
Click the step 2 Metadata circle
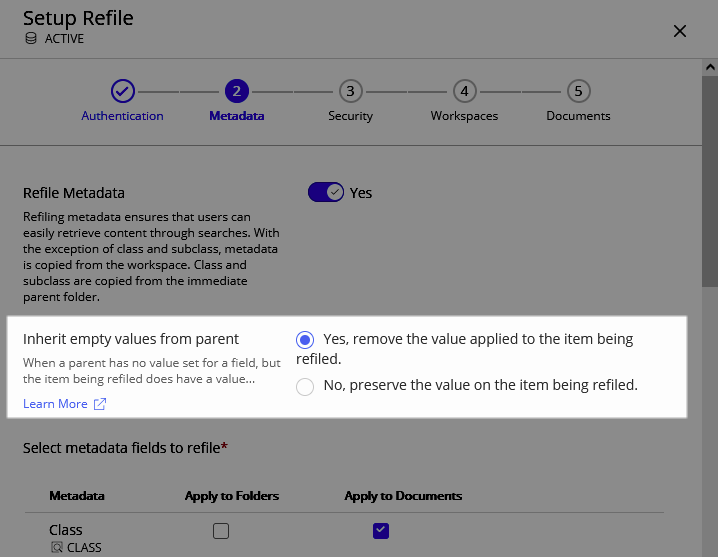click(236, 91)
